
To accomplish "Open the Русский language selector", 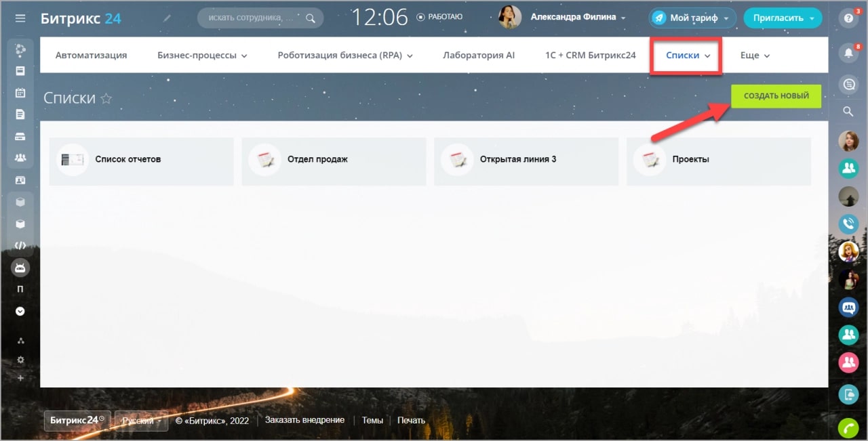I will [141, 421].
